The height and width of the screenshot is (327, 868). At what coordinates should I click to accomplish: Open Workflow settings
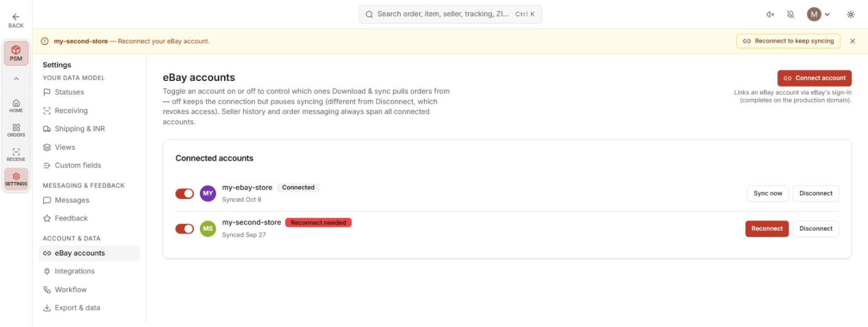coord(89,289)
